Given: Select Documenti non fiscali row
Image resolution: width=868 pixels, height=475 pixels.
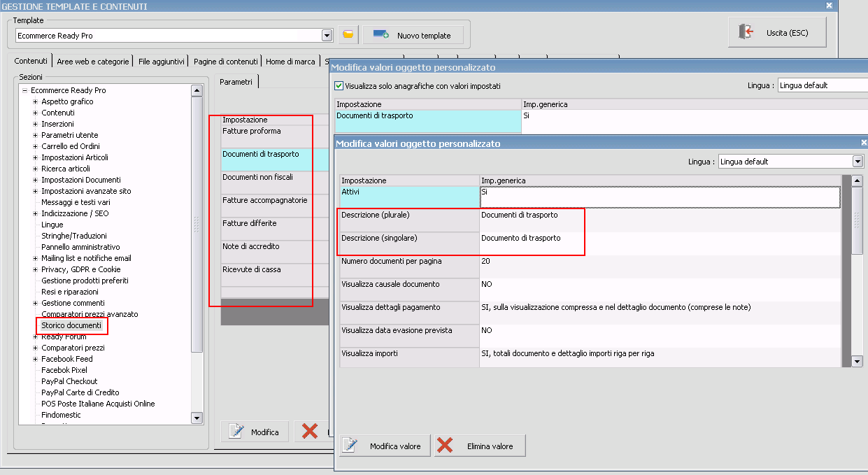Looking at the screenshot, I should [x=275, y=183].
